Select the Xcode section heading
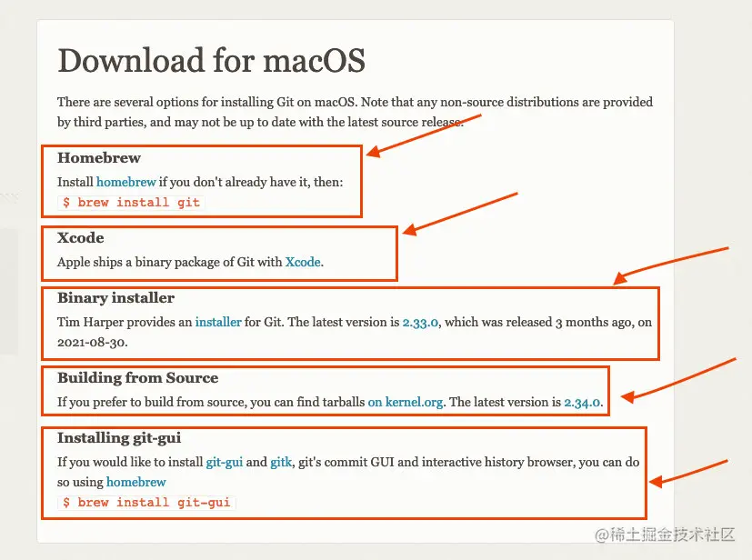The image size is (752, 560). coord(81,238)
